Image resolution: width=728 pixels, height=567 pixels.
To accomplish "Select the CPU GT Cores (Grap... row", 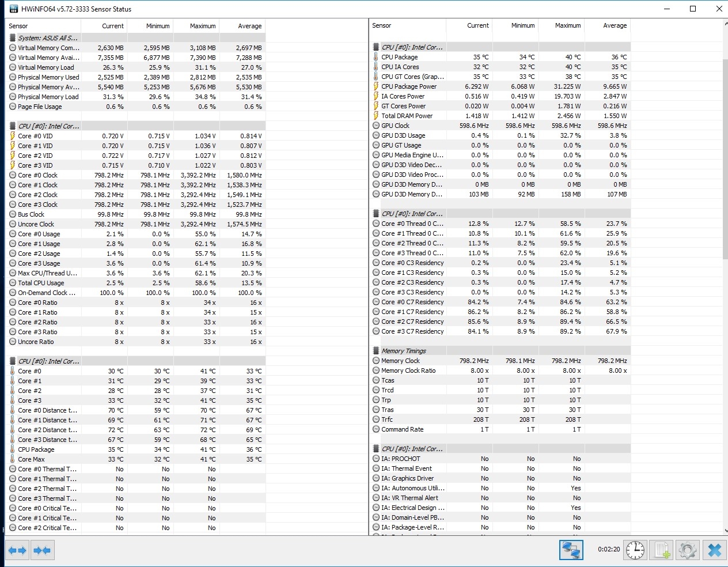I will tap(500, 77).
